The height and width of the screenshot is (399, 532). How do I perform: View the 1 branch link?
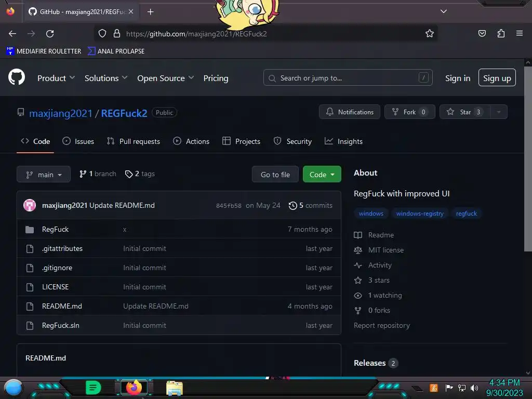click(98, 174)
